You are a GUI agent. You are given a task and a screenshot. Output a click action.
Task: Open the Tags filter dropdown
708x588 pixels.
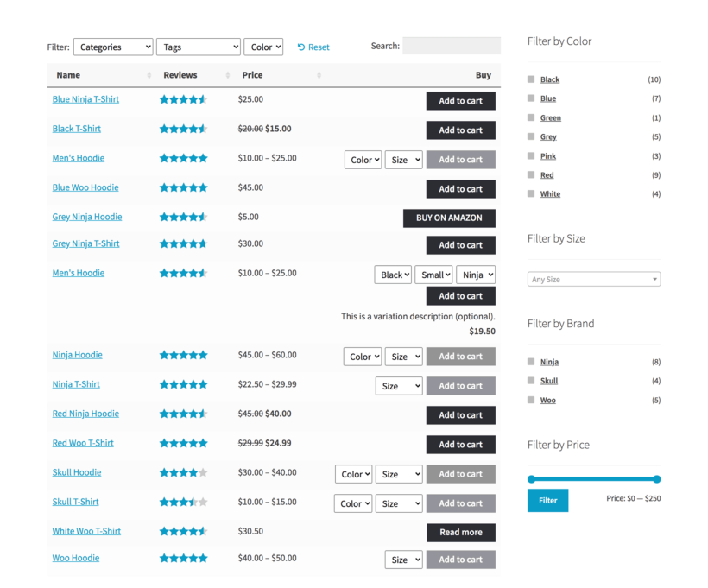tap(198, 47)
